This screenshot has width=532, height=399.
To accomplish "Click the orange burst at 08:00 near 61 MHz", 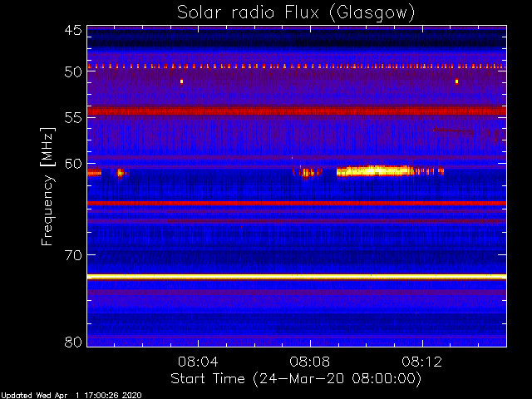I will coord(94,172).
